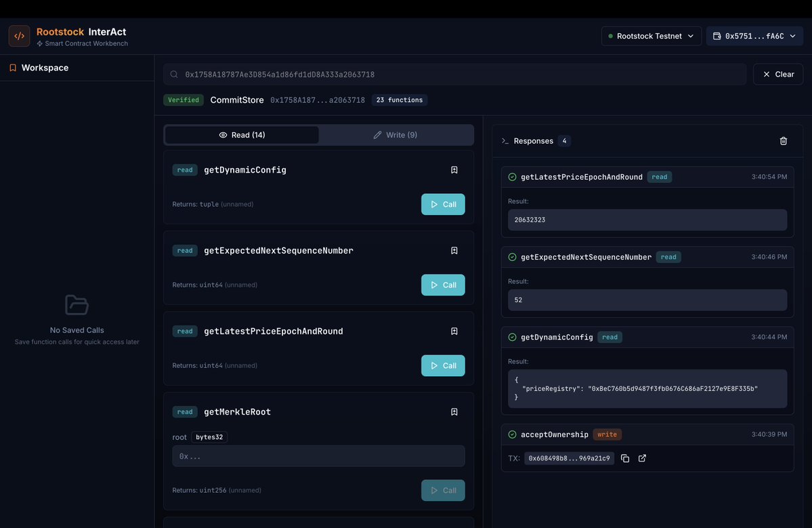Open acceptOwnership transaction in explorer
The image size is (812, 528).
642,458
